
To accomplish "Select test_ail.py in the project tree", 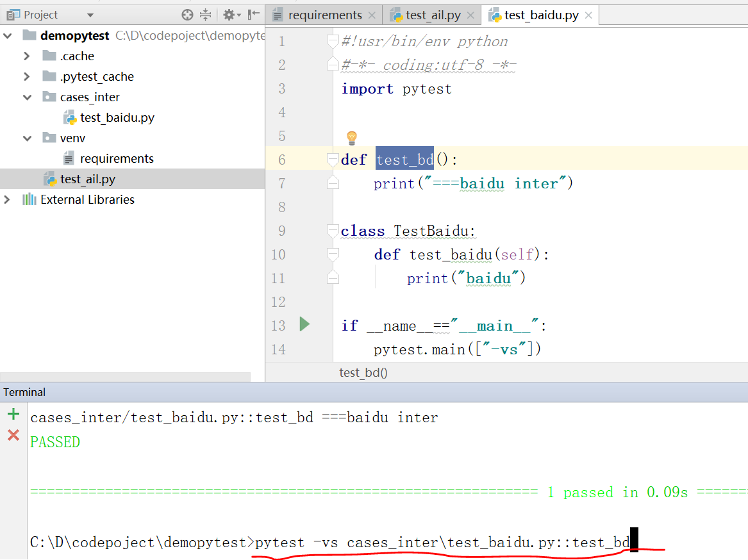I will pos(88,179).
